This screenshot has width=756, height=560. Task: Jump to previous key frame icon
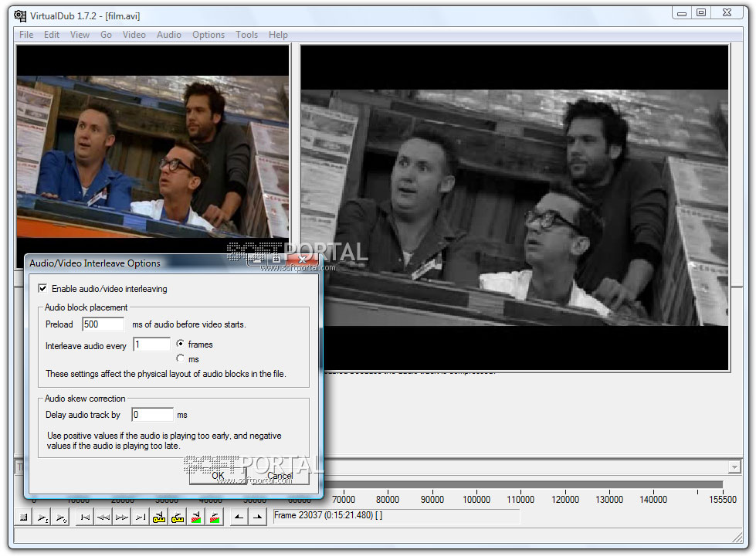click(159, 518)
